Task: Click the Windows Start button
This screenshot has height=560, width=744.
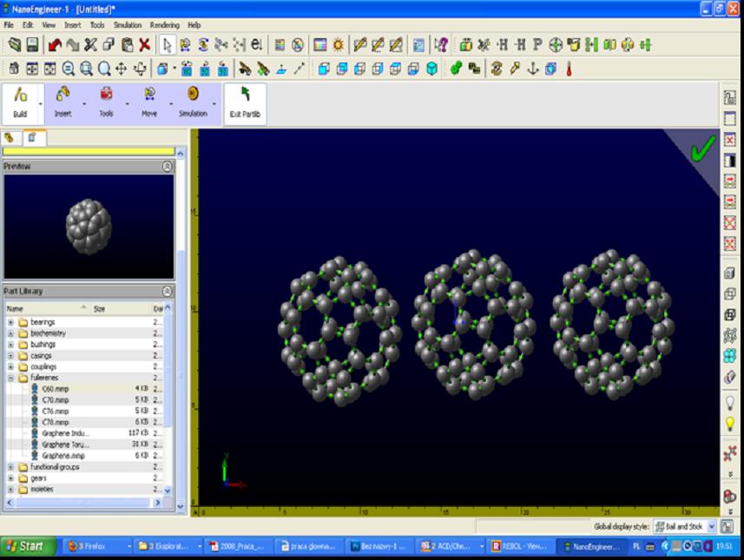Action: pos(26,546)
